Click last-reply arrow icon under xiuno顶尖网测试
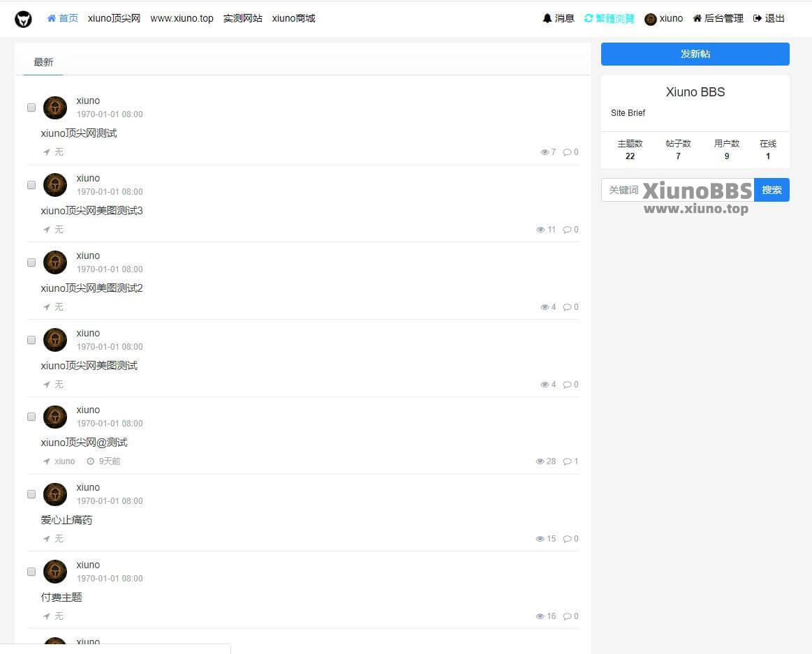 click(x=47, y=152)
